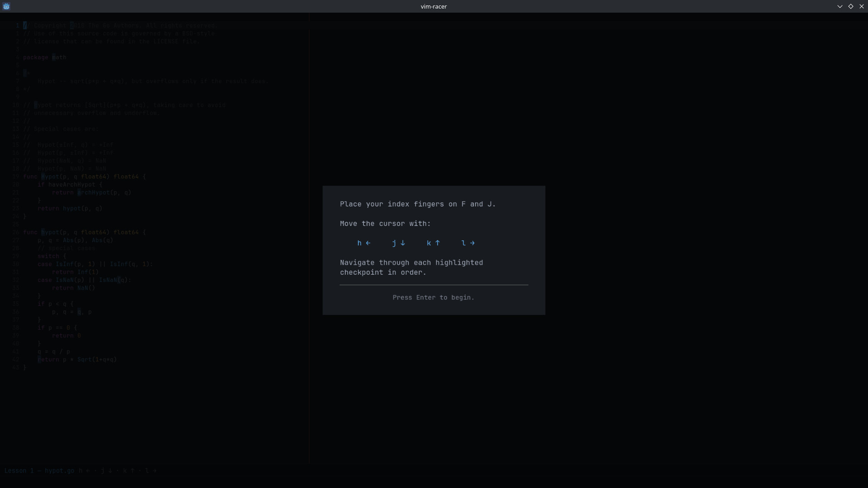Maximize the vim-racer window
Viewport: 868px width, 488px height.
pos(851,6)
